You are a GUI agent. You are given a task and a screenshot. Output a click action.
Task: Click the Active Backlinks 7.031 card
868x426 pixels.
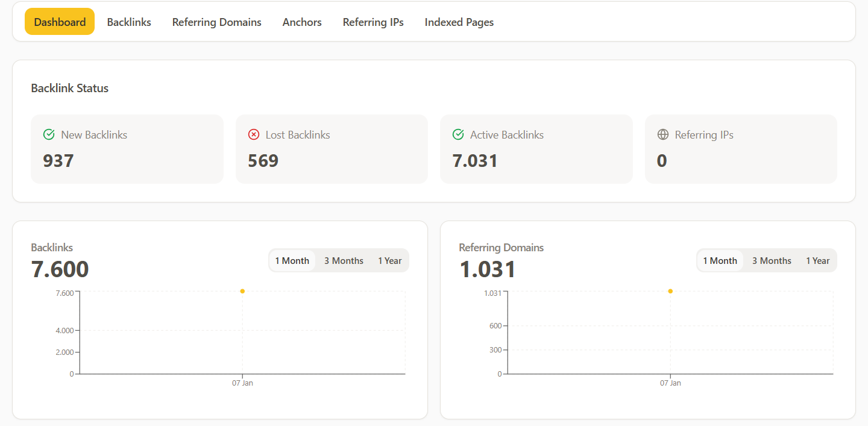536,149
